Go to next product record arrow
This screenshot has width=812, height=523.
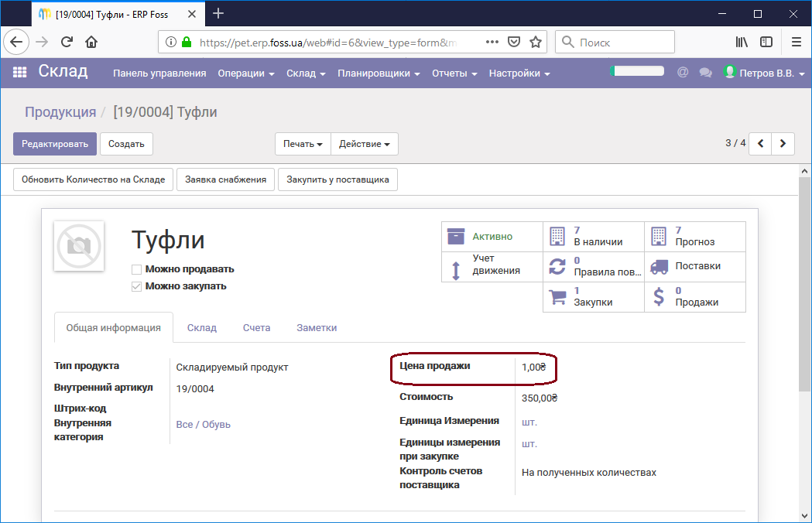(x=783, y=143)
